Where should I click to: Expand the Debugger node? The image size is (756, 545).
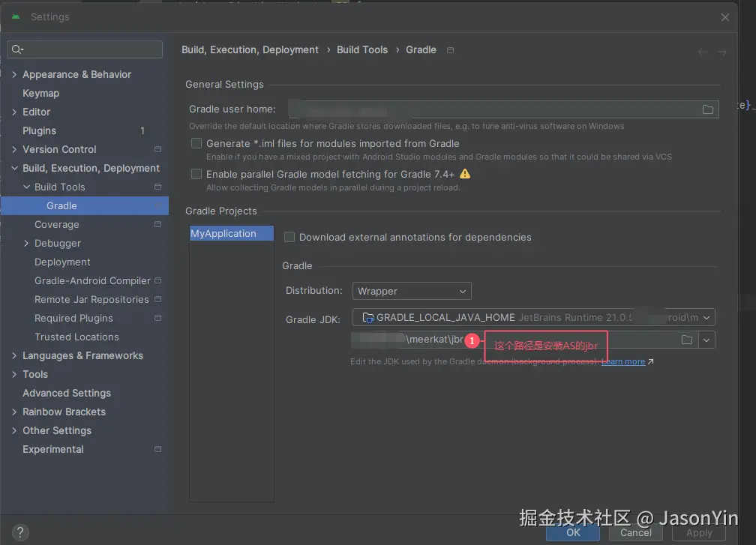click(x=26, y=244)
